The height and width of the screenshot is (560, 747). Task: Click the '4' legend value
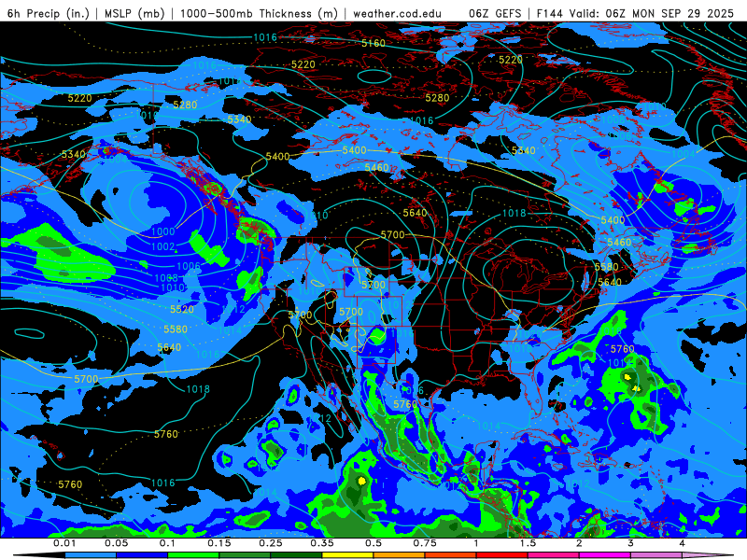coord(683,543)
